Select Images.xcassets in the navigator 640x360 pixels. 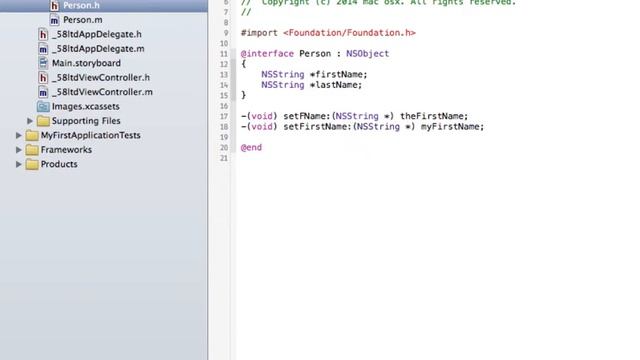86,107
